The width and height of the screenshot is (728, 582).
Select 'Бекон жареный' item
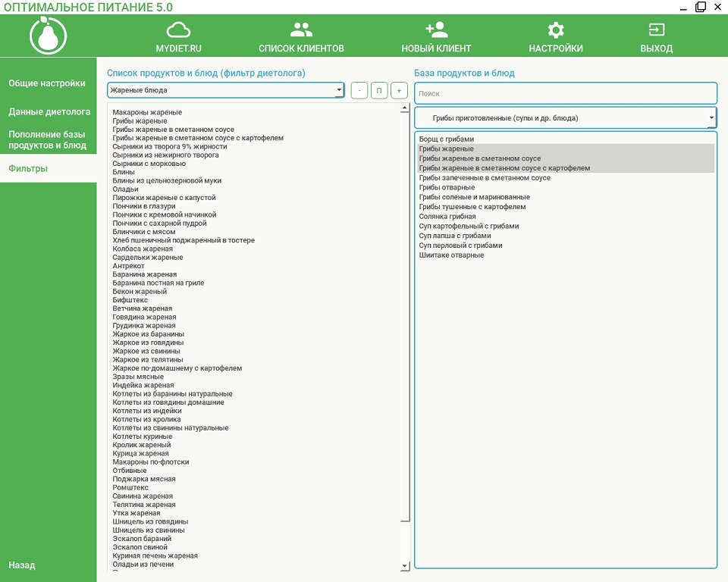[140, 292]
